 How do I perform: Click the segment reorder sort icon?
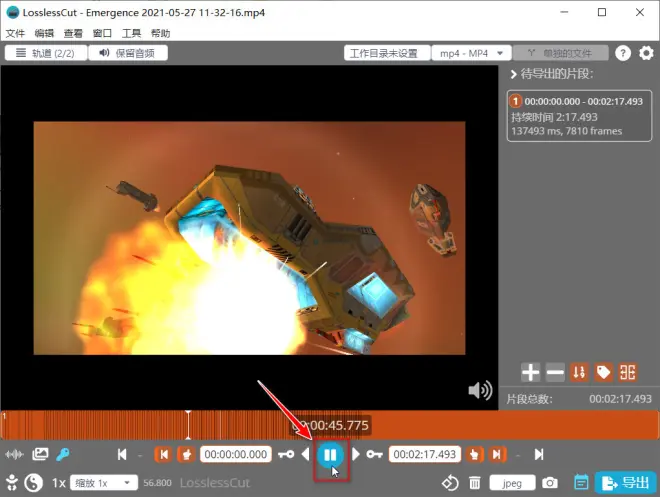point(579,372)
